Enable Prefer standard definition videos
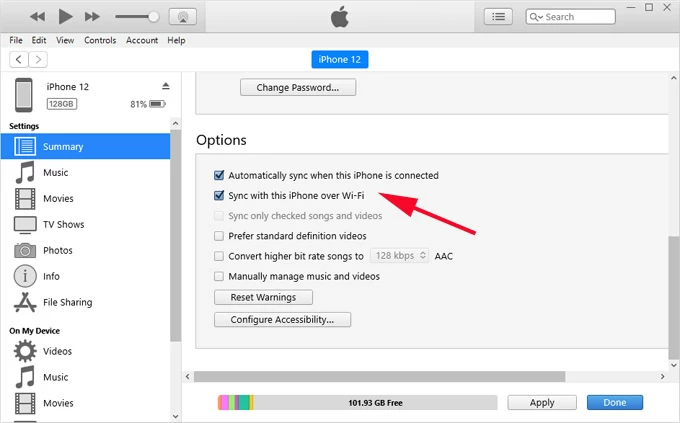Viewport: 680px width, 423px height. tap(219, 236)
